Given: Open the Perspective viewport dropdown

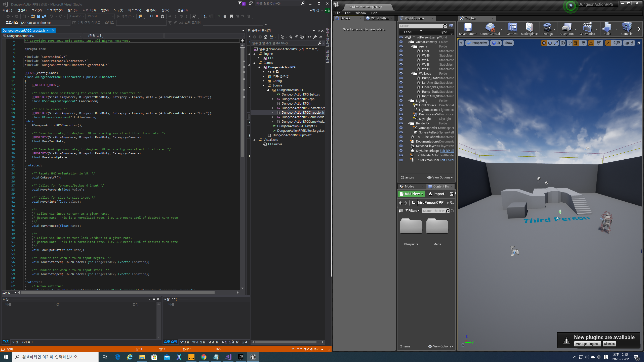Looking at the screenshot, I should [x=477, y=43].
